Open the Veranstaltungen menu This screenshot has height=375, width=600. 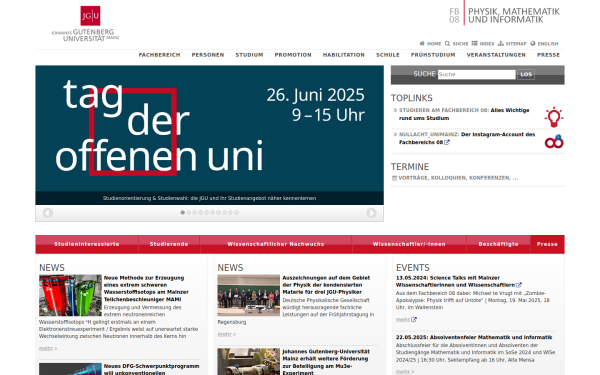[x=496, y=55]
